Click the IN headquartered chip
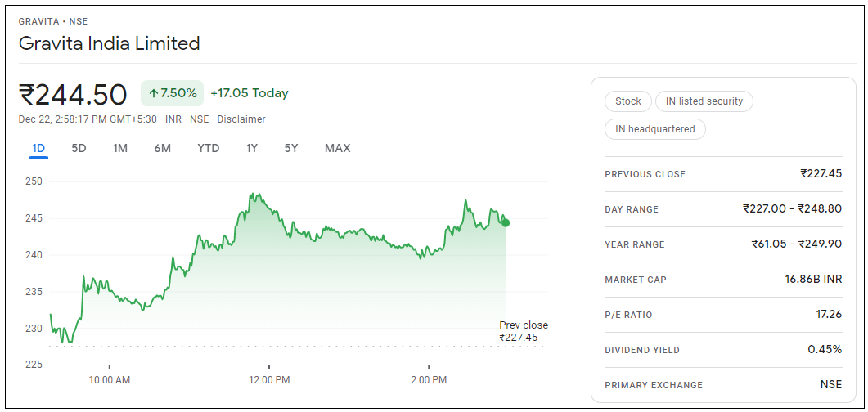This screenshot has width=868, height=412. pyautogui.click(x=654, y=129)
